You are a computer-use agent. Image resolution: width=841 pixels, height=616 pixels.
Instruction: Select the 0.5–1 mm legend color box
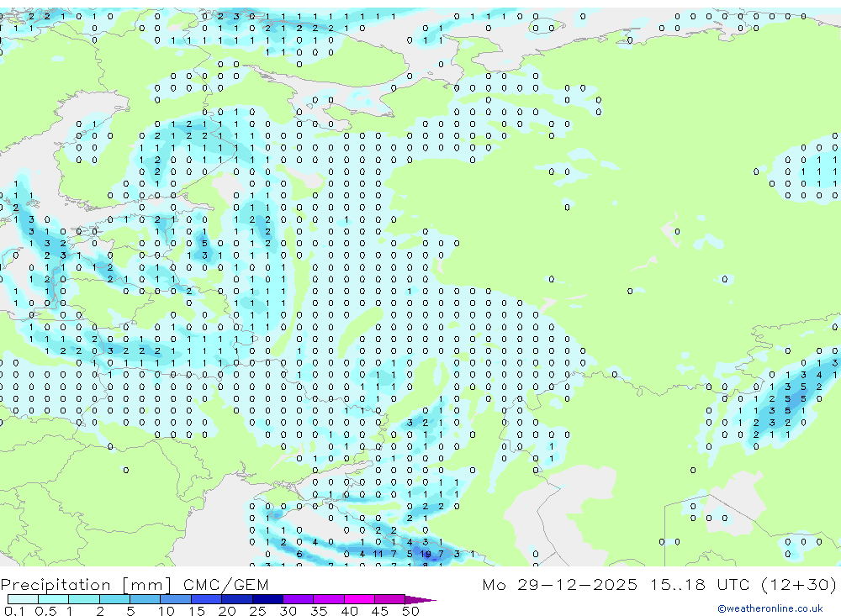pyautogui.click(x=54, y=599)
